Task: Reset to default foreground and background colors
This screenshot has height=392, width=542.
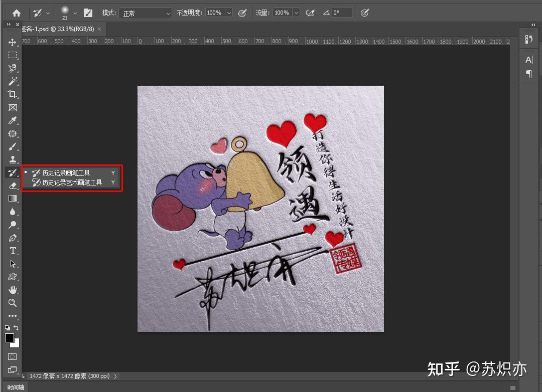Action: pos(8,328)
